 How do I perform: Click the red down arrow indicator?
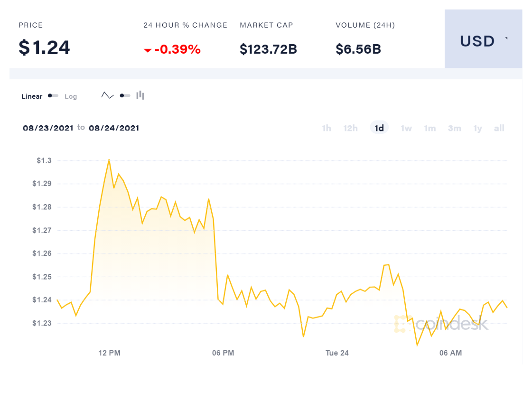click(148, 50)
